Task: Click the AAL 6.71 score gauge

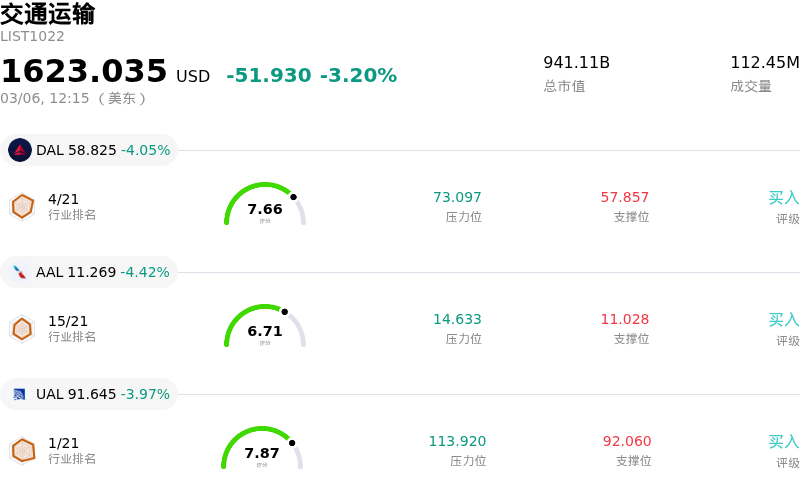Action: point(264,328)
